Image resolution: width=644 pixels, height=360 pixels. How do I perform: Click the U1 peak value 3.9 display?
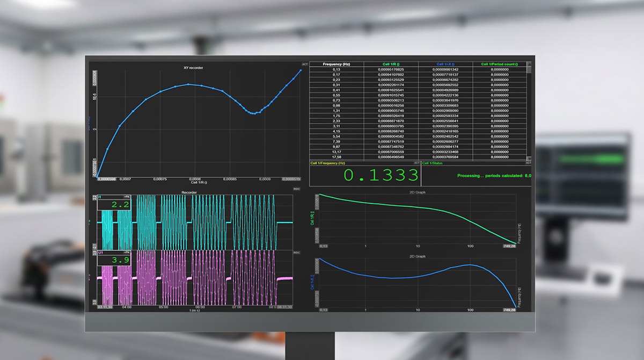coord(114,259)
